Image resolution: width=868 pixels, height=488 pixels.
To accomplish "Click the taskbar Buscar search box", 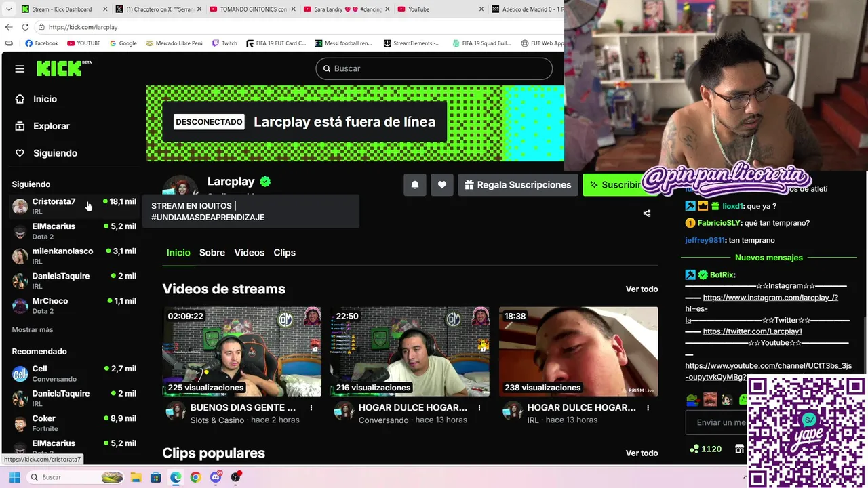I will [77, 477].
